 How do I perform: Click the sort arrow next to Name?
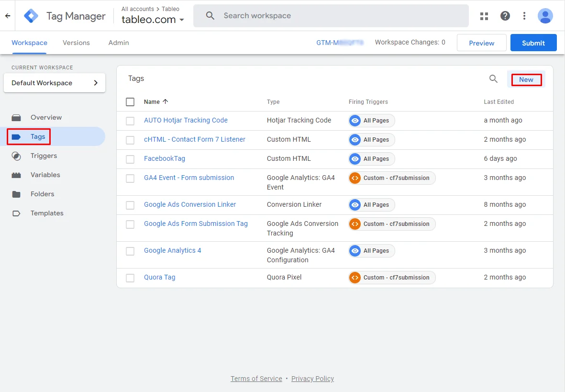coord(166,101)
